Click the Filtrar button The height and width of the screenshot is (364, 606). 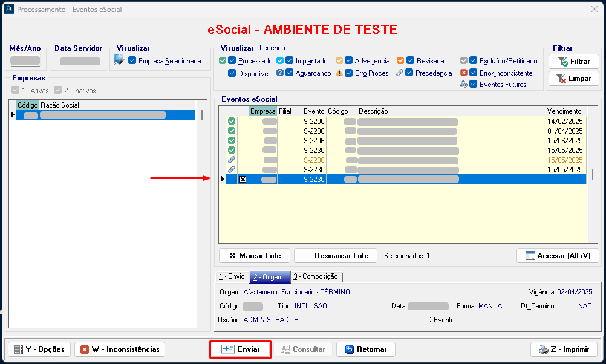tap(573, 62)
